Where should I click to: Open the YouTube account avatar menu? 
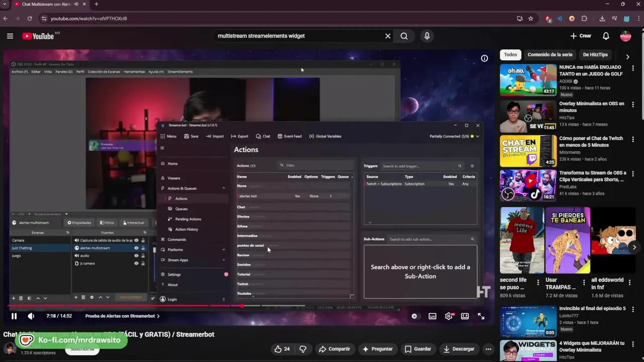[x=626, y=36]
